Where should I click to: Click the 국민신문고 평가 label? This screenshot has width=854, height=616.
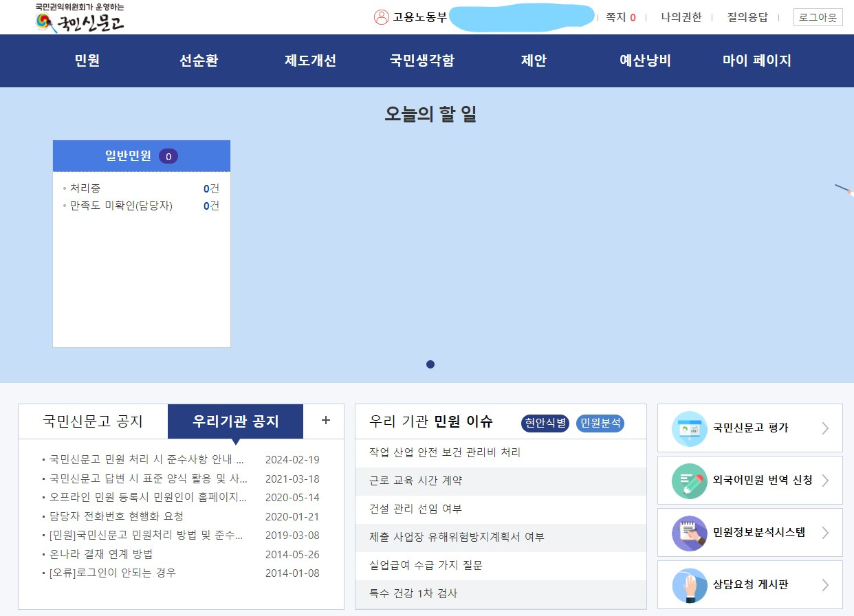tap(751, 428)
